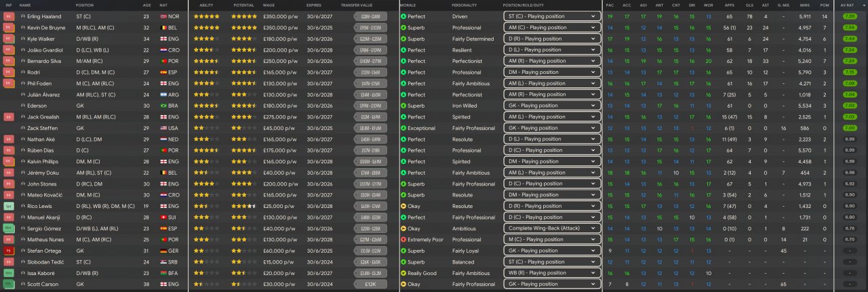The height and width of the screenshot is (292, 868).
Task: Click the Croatia flag for Joško Gvardiol
Action: [162, 50]
